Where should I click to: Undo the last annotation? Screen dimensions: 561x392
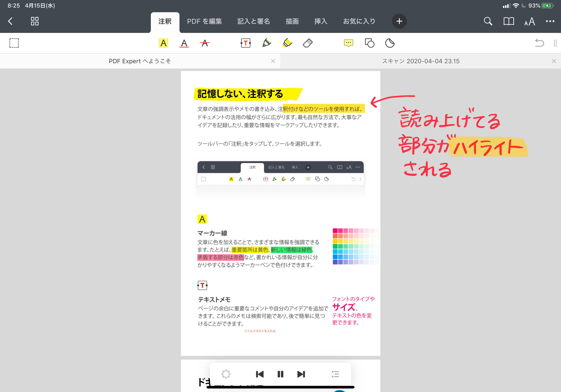point(539,43)
